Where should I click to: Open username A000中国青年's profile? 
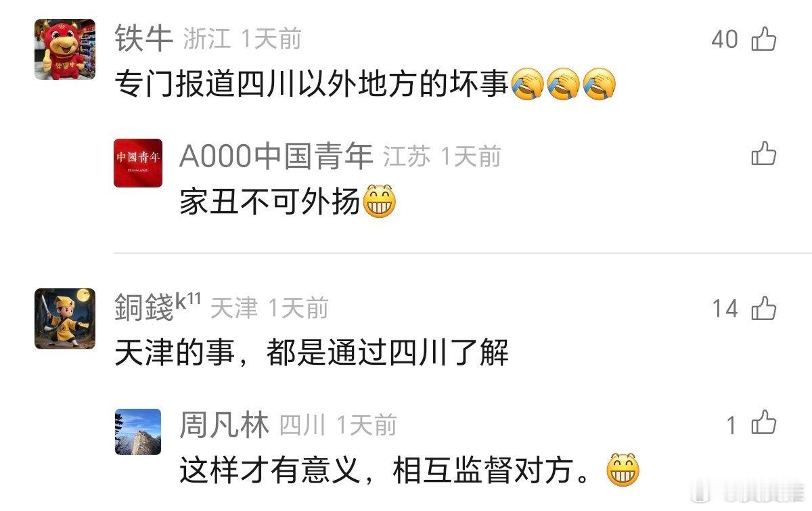pos(276,156)
